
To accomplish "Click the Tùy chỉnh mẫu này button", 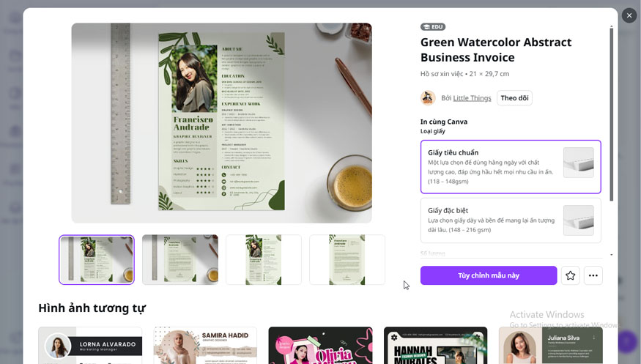I will 489,275.
